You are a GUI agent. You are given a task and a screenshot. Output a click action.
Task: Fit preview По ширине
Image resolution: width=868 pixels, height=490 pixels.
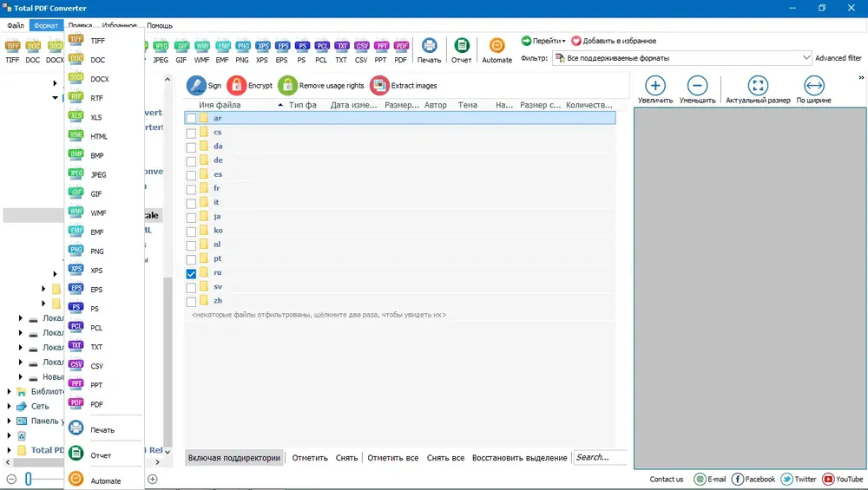pyautogui.click(x=814, y=89)
